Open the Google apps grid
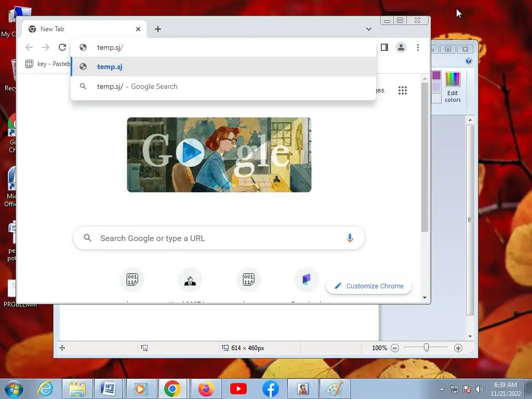This screenshot has height=399, width=532. (403, 90)
